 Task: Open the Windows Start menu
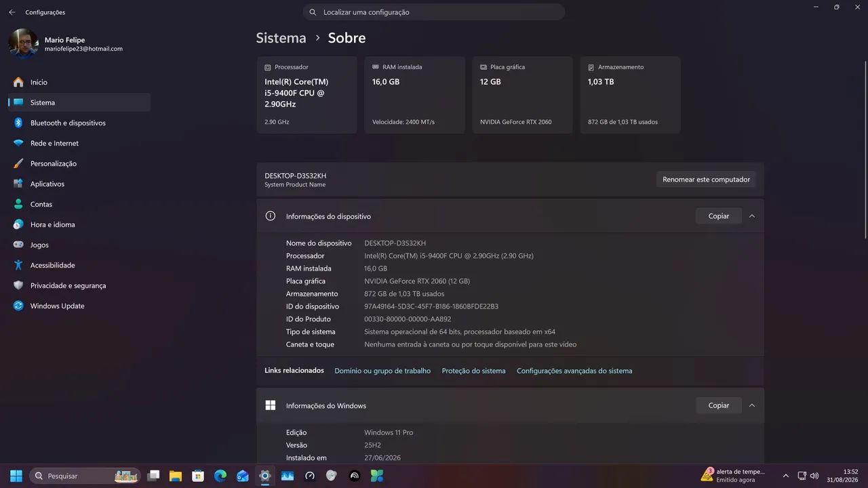tap(16, 476)
